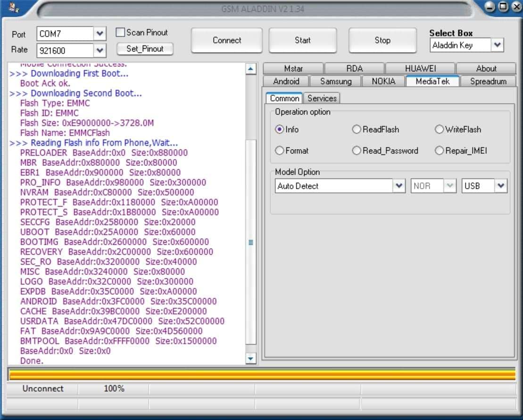Select the Info operation option
523x420 pixels.
[280, 129]
